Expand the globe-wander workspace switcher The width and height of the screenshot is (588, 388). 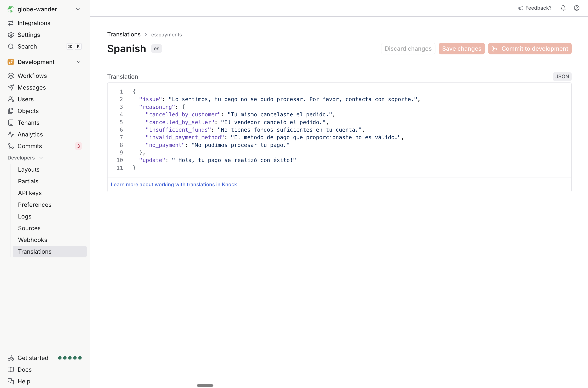[x=78, y=9]
